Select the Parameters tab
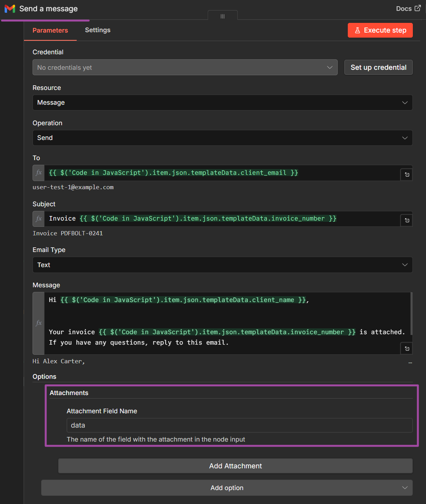 [x=50, y=30]
